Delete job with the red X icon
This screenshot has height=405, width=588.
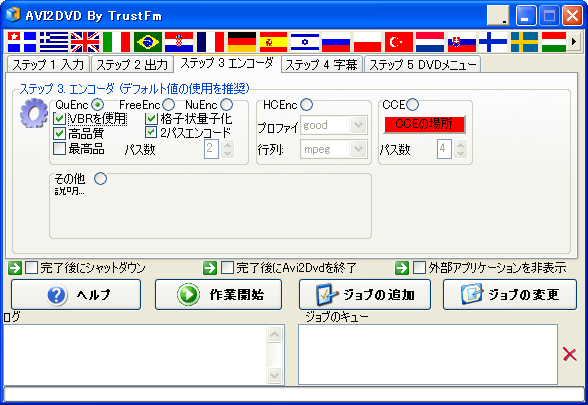pyautogui.click(x=570, y=354)
